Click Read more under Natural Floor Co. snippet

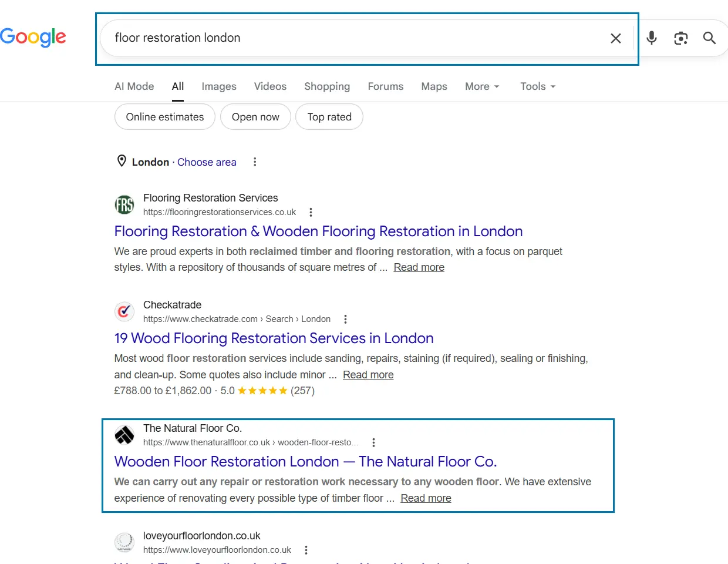coord(426,498)
